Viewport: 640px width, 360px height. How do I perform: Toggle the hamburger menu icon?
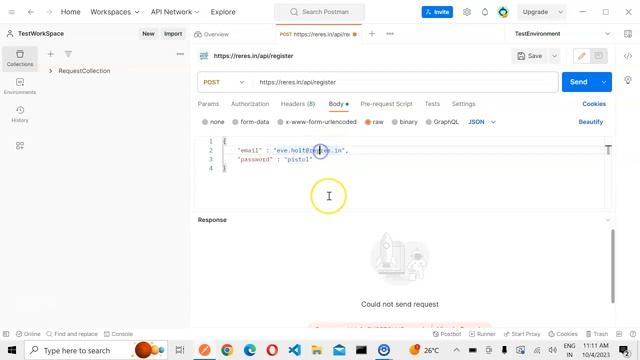click(11, 12)
